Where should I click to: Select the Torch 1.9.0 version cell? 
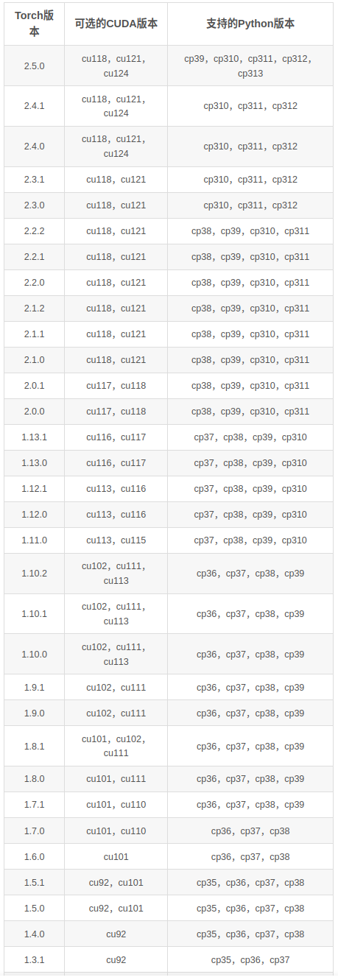[x=34, y=713]
